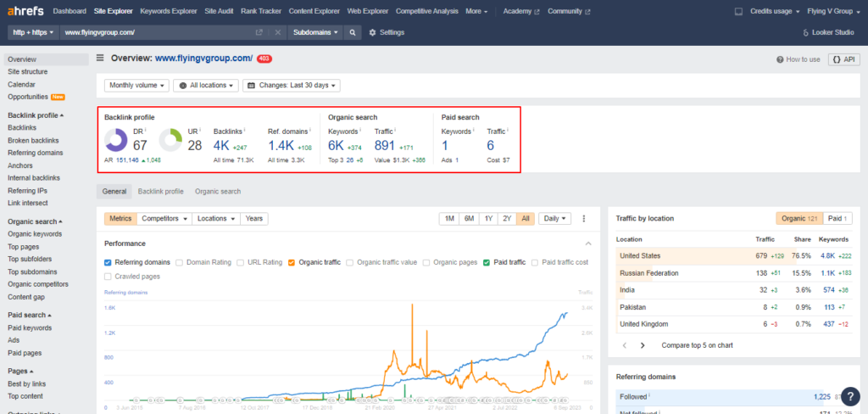This screenshot has height=414, width=868.
Task: Click the monitor icon near Credits usage
Action: pyautogui.click(x=738, y=11)
